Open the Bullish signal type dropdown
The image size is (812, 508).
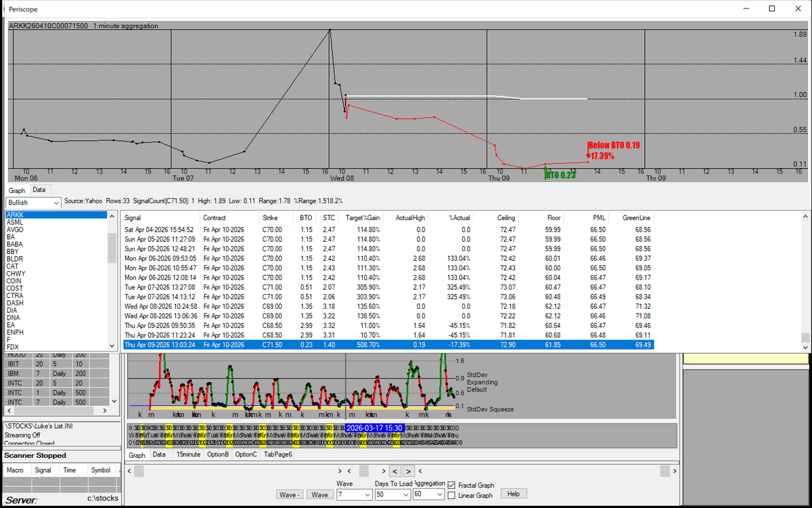point(33,202)
